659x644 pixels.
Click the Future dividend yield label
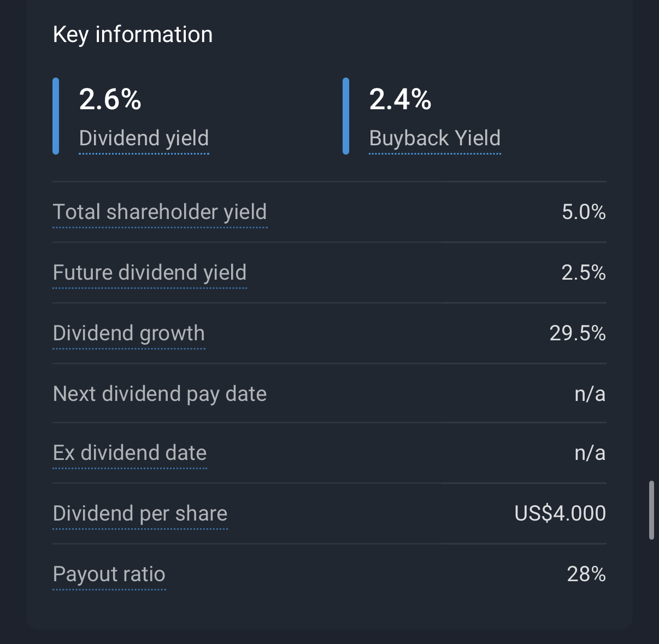coord(150,273)
